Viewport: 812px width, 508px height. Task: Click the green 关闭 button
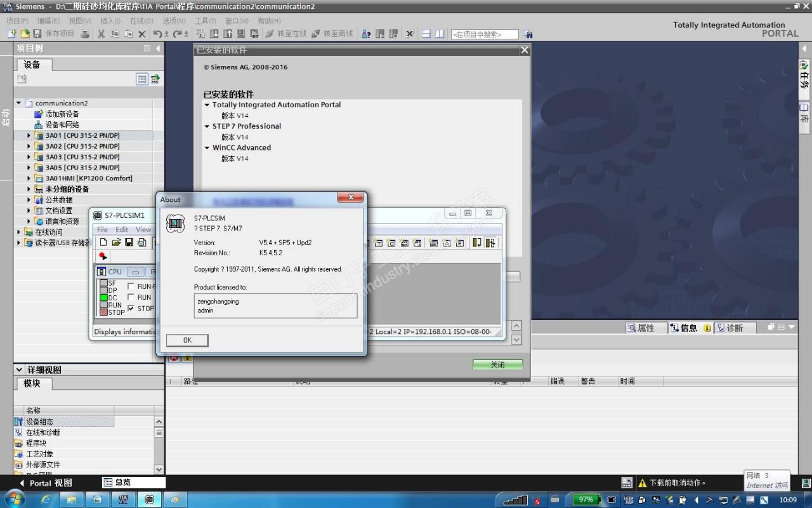pos(498,364)
